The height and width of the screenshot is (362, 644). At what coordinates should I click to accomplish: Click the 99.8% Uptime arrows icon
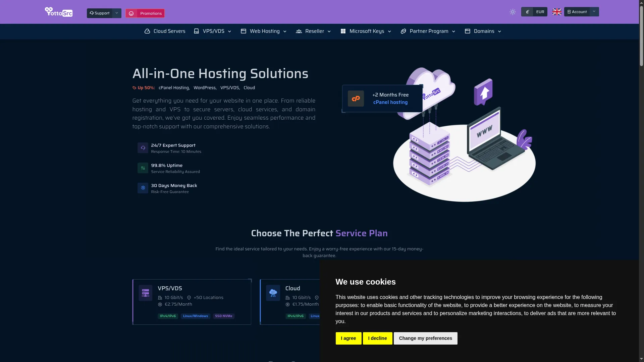pyautogui.click(x=143, y=168)
